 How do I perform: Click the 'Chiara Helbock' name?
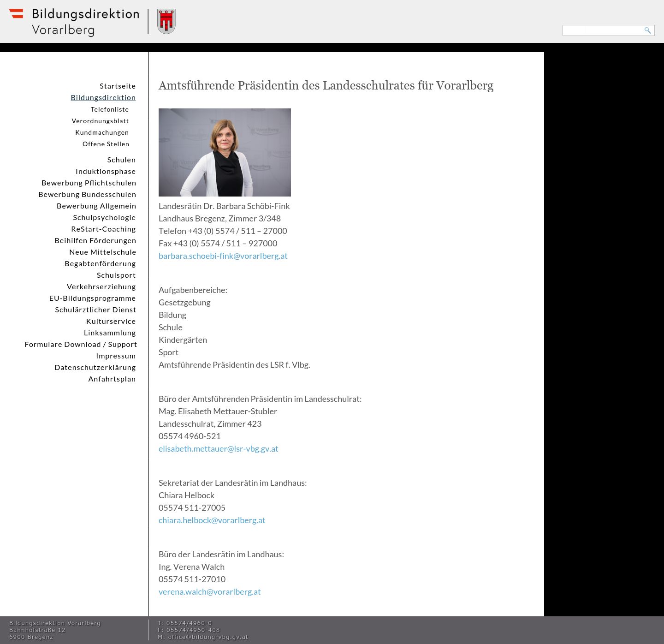[186, 495]
